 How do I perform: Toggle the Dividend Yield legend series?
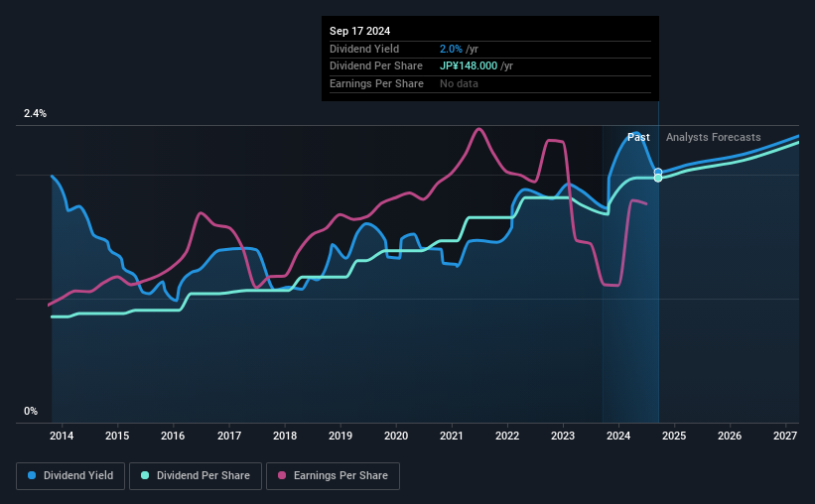[x=70, y=476]
